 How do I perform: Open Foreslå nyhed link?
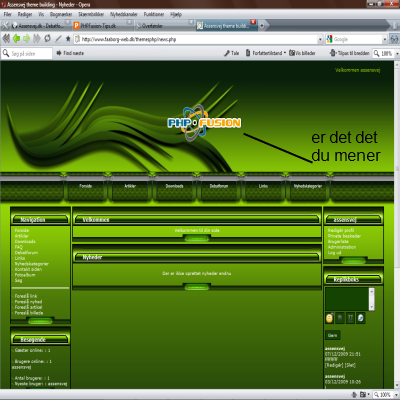pos(28,302)
